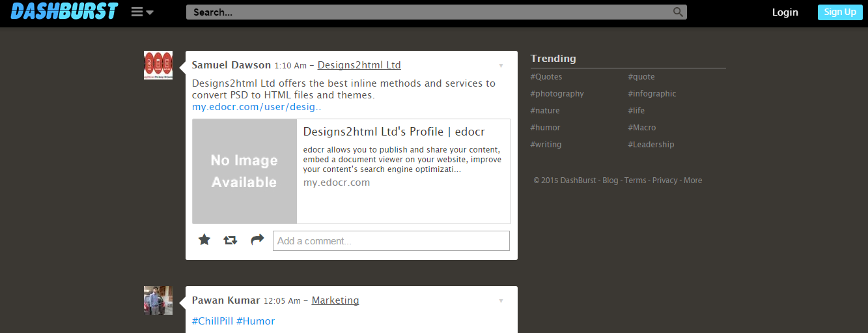
Task: Click the Trending heading
Action: (x=553, y=59)
